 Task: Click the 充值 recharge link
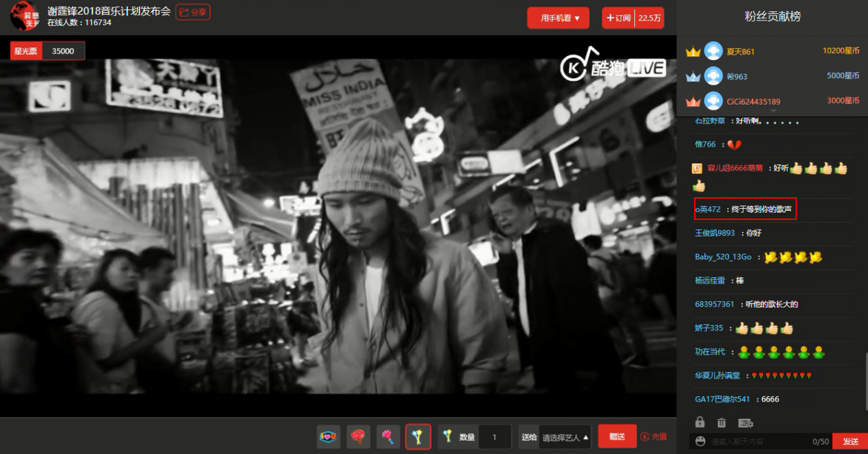click(x=654, y=437)
